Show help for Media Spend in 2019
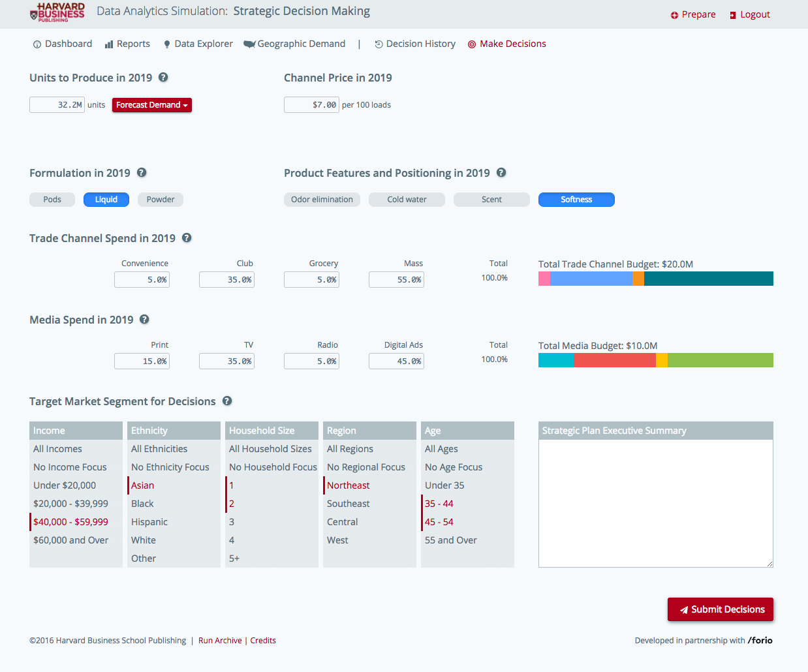This screenshot has height=672, width=808. click(144, 319)
